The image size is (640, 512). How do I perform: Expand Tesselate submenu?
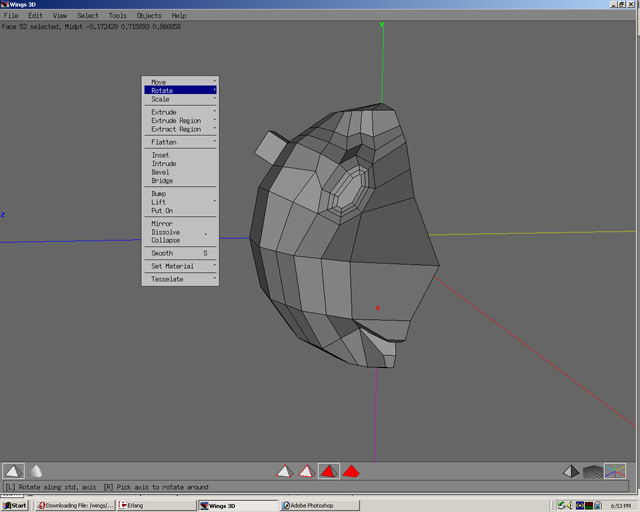tap(180, 279)
